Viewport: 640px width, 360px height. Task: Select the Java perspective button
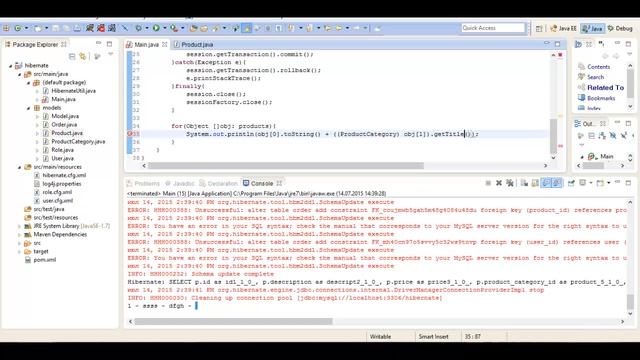pyautogui.click(x=592, y=28)
